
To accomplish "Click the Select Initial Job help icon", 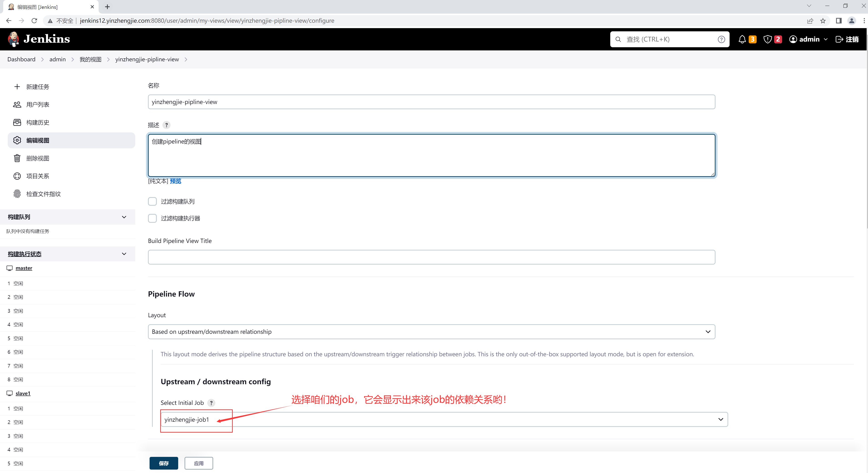I will point(211,403).
